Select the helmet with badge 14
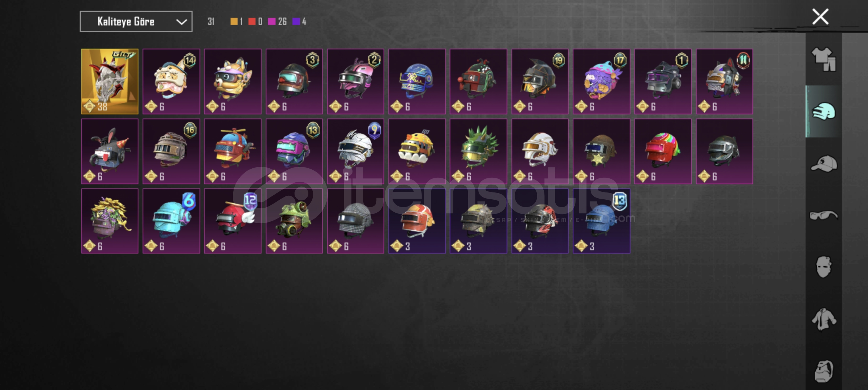The width and height of the screenshot is (868, 390). [171, 82]
